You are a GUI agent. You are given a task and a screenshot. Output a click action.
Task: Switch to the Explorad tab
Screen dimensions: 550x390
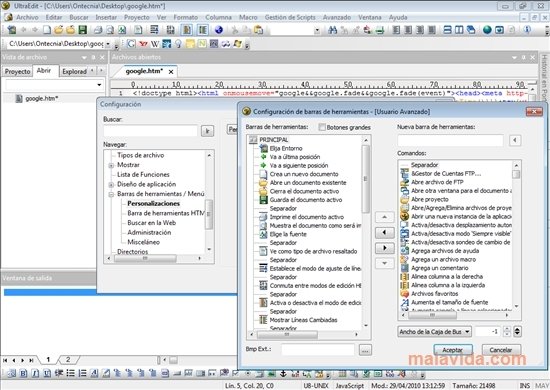pyautogui.click(x=74, y=71)
